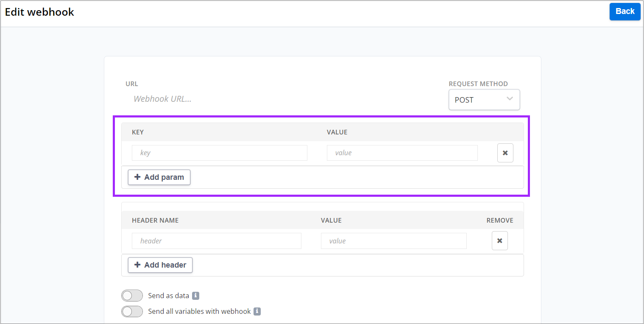Click the header name input field
Screen dimensions: 644x324
coord(217,240)
